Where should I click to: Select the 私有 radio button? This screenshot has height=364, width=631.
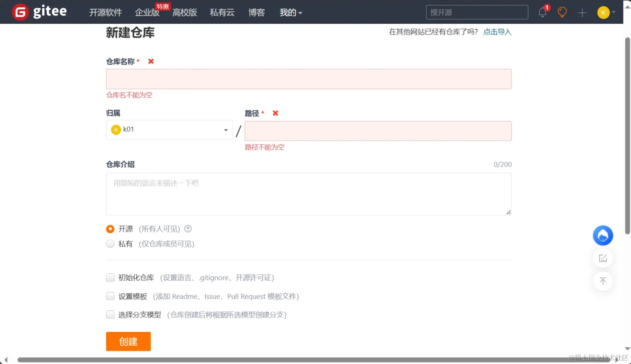(110, 244)
